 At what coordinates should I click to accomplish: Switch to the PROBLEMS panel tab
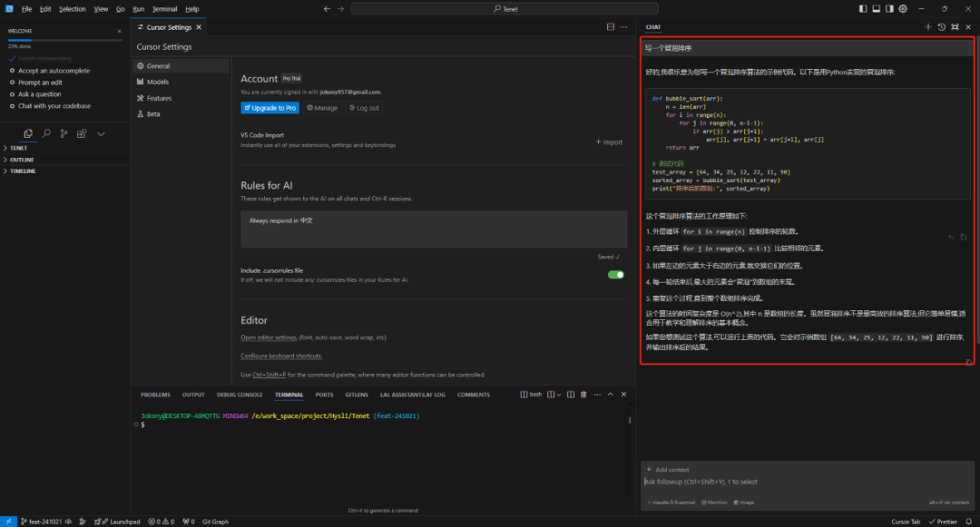point(155,395)
